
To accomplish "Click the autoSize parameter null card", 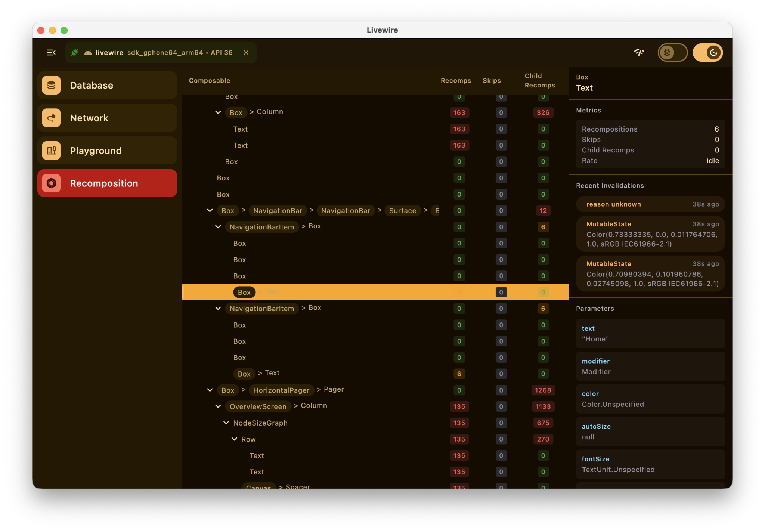I will pos(650,432).
